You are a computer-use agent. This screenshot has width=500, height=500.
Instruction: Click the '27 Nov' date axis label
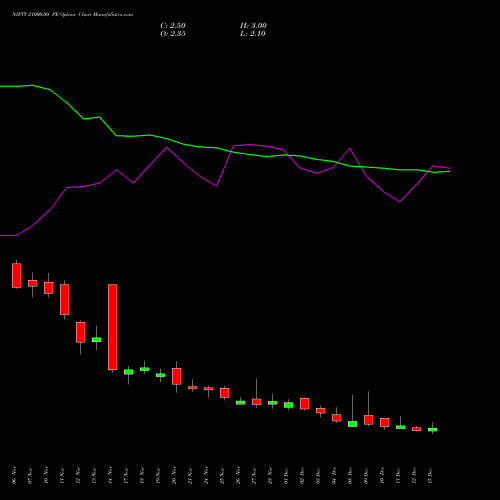pyautogui.click(x=254, y=475)
